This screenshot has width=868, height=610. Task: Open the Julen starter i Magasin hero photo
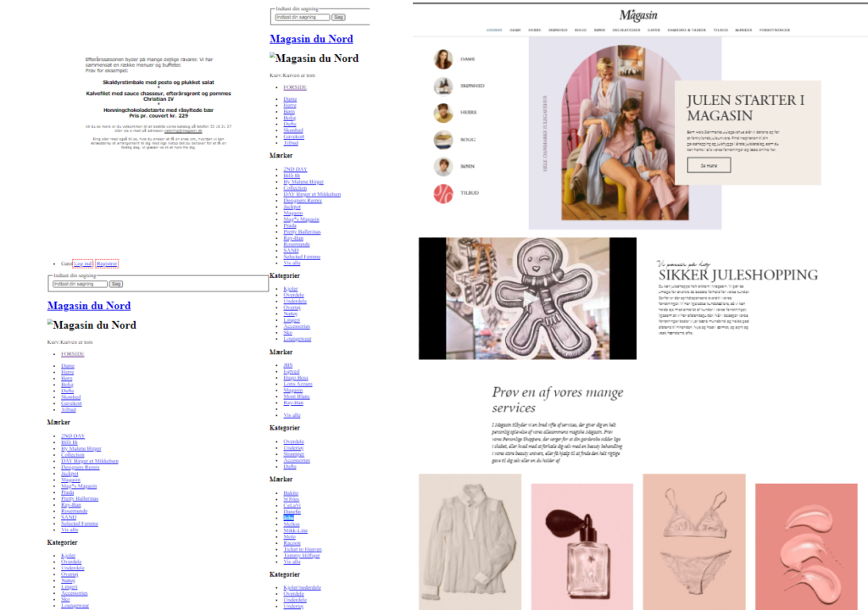click(x=625, y=133)
